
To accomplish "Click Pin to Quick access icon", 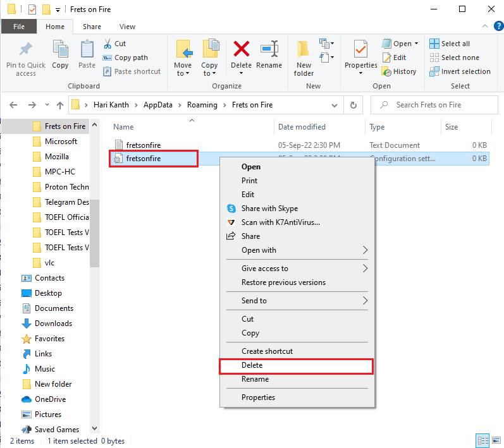I will [x=26, y=49].
